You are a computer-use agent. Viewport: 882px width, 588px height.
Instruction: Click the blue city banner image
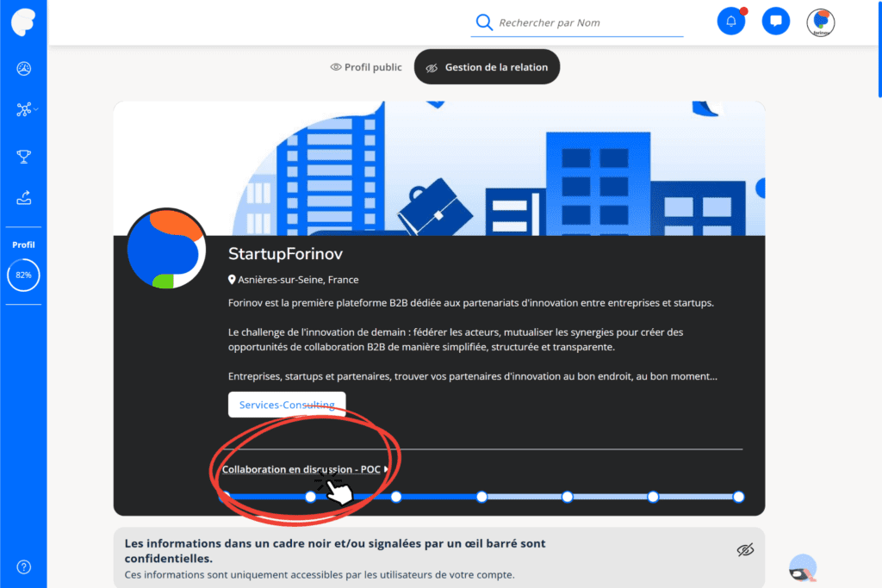pyautogui.click(x=439, y=168)
